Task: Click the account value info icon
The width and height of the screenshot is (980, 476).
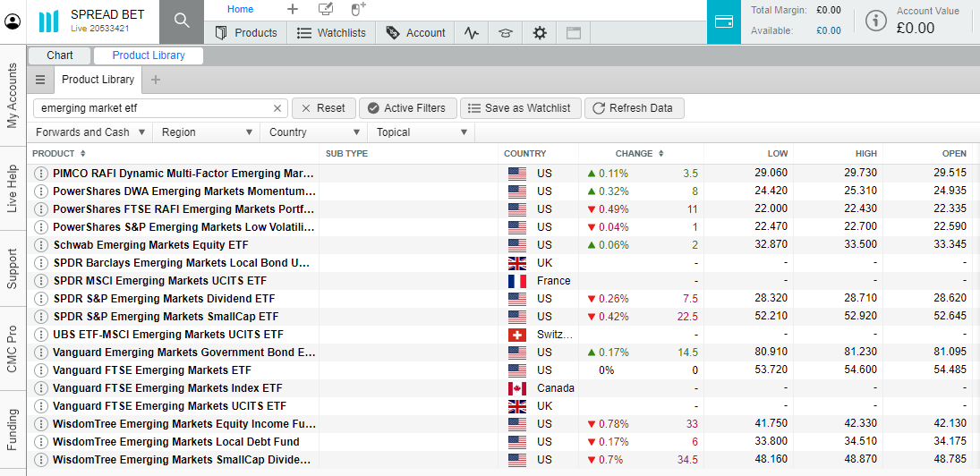Action: (878, 21)
